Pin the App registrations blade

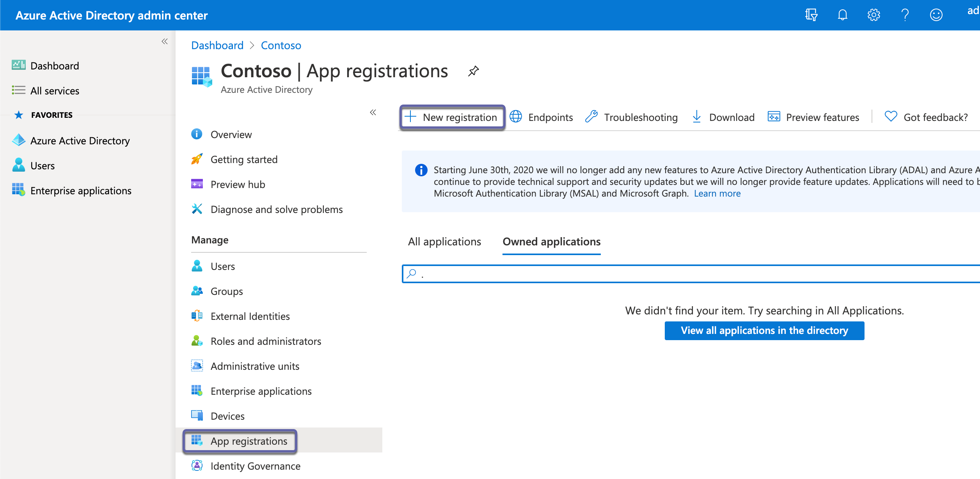(473, 71)
